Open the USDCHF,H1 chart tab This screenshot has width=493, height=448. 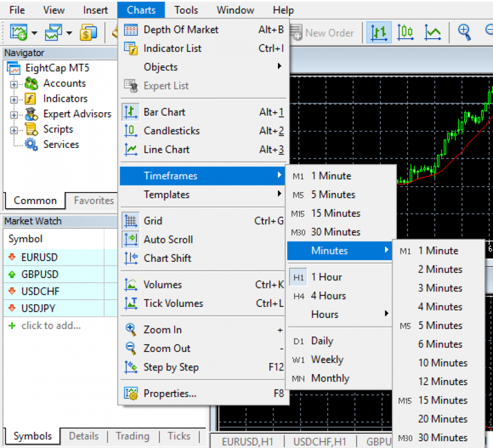click(319, 441)
